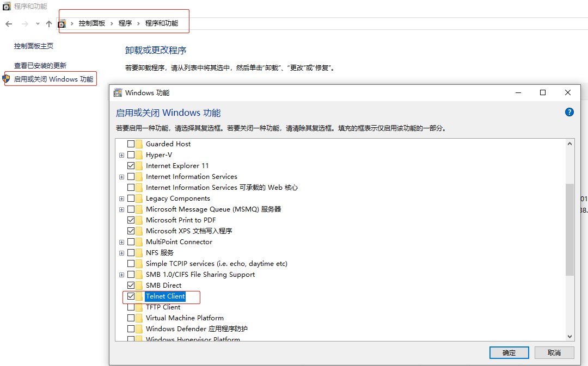This screenshot has height=366, width=588.
Task: Expand the MultiPoint Connector node
Action: 121,242
